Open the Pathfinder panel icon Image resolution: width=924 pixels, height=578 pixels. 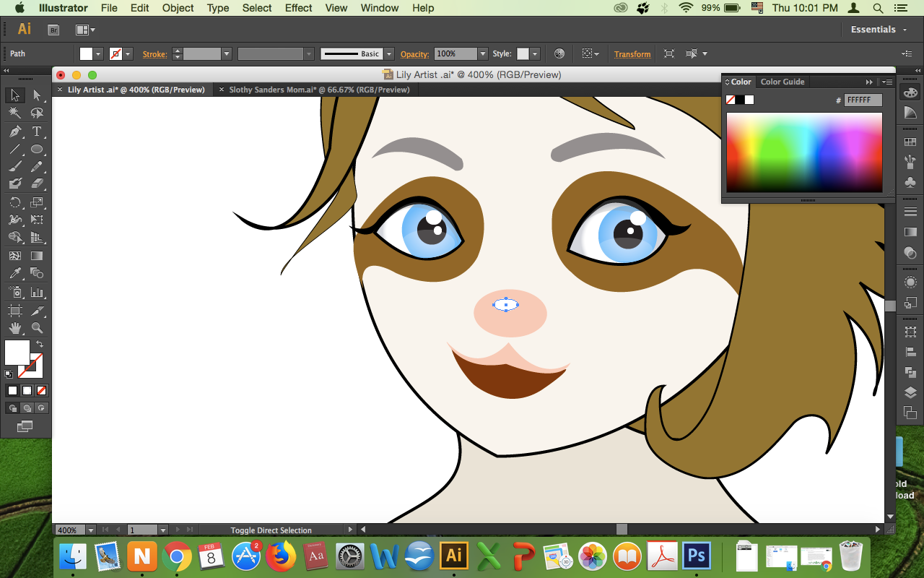click(x=910, y=373)
